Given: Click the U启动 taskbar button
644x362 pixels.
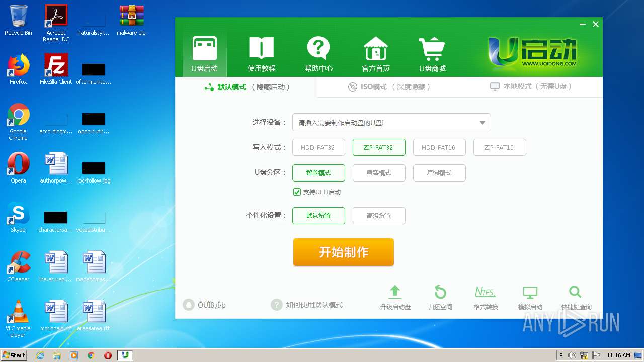Looking at the screenshot, I should [125, 355].
